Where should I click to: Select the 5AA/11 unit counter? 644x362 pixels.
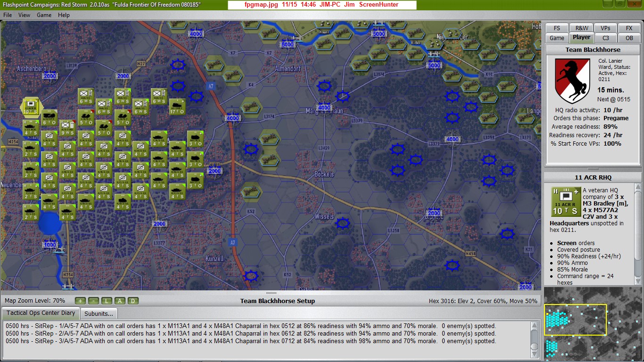click(x=159, y=96)
